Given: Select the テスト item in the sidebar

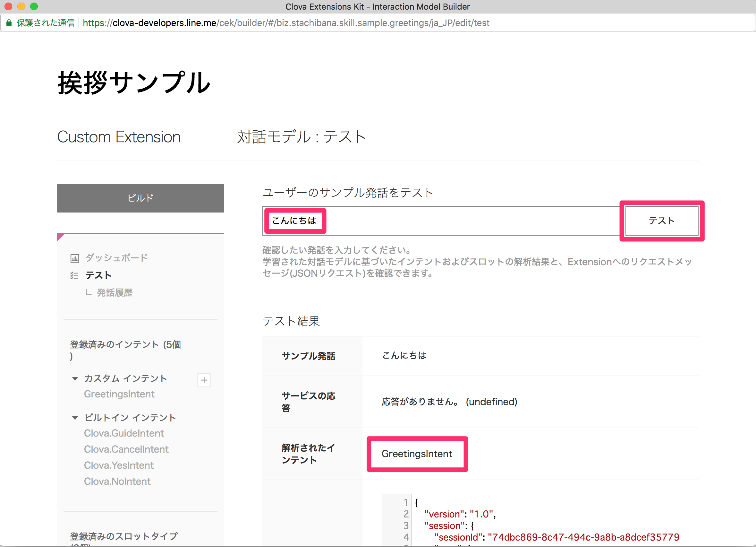Looking at the screenshot, I should (98, 275).
